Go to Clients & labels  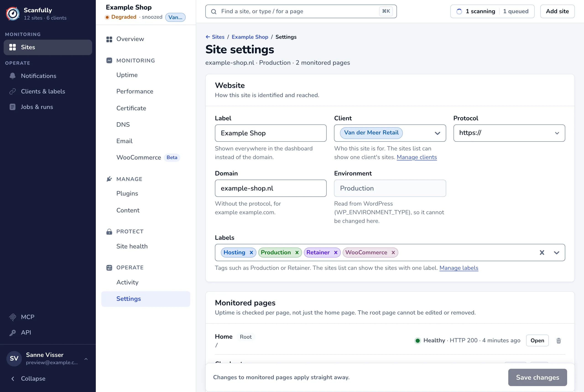[48, 91]
